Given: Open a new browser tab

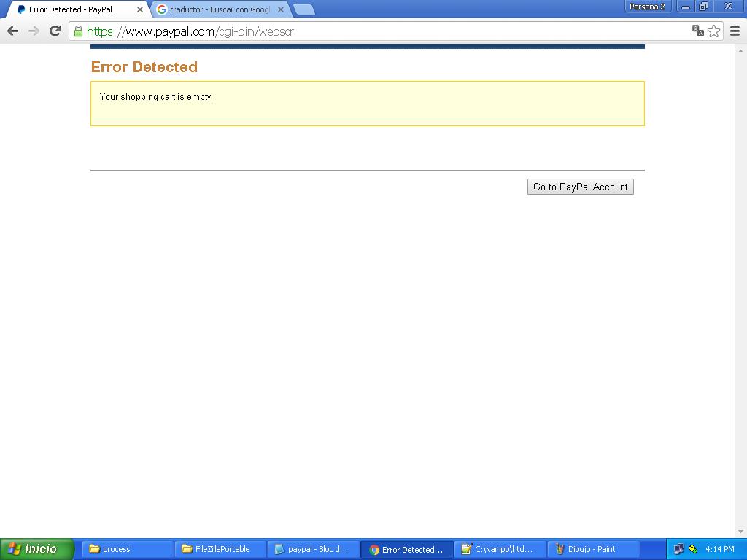Looking at the screenshot, I should (304, 9).
